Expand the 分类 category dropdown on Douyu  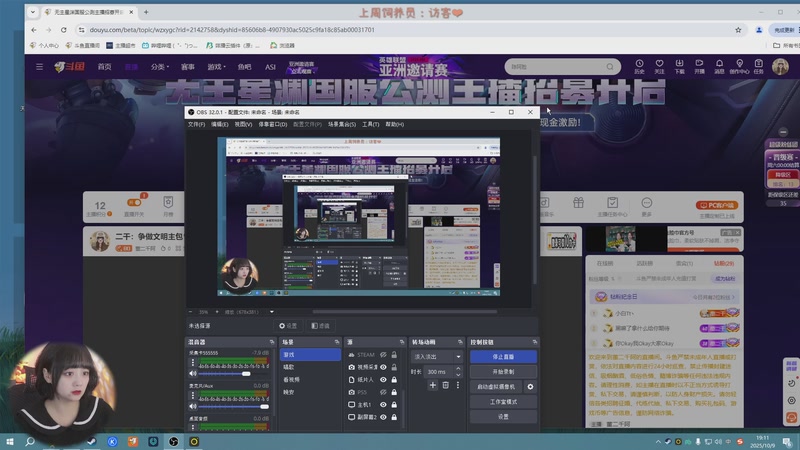[x=160, y=67]
